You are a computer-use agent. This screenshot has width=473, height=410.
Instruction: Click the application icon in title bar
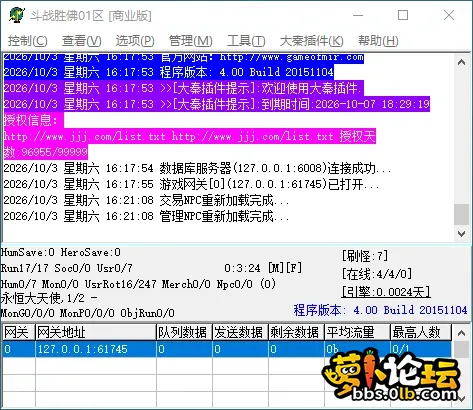tap(17, 15)
